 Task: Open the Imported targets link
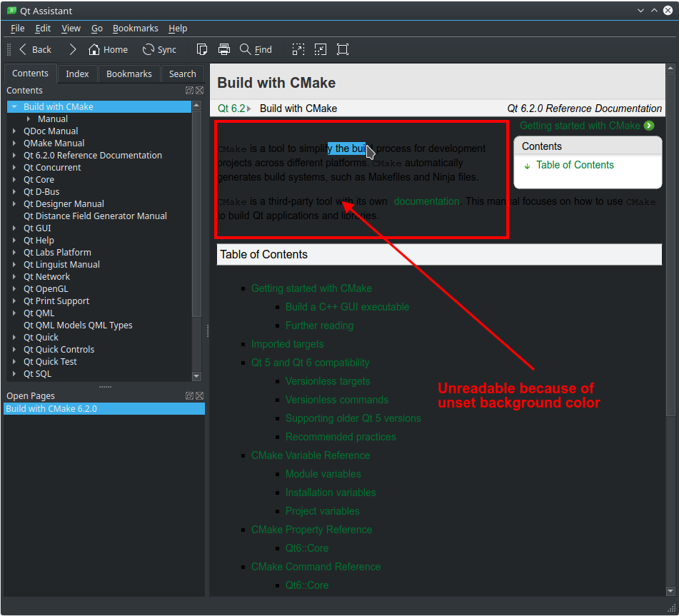point(287,344)
